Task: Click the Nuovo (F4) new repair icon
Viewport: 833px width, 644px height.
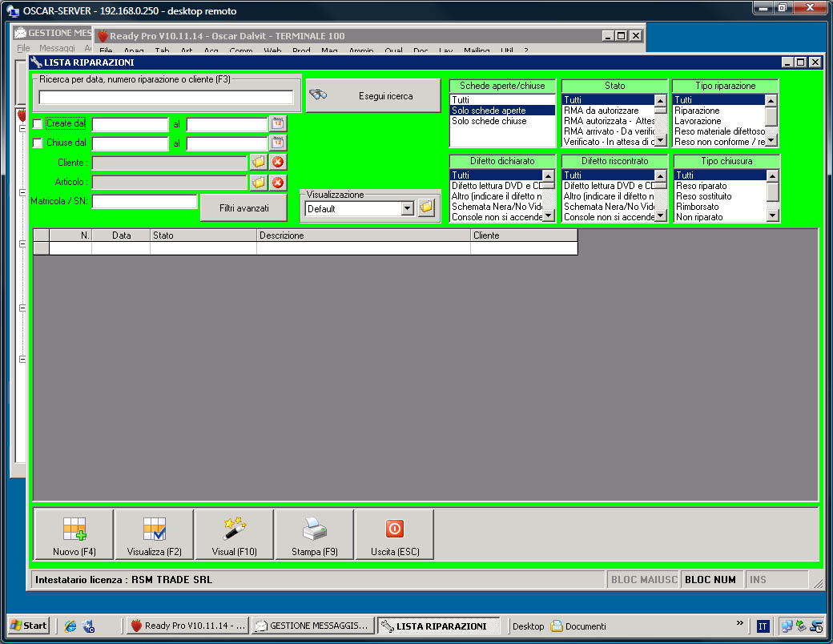Action: (x=74, y=534)
